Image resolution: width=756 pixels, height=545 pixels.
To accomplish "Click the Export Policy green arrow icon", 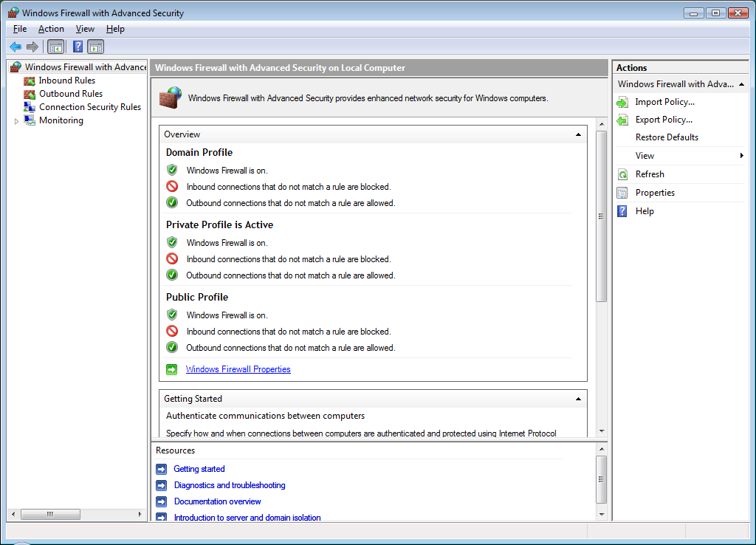I will click(622, 120).
